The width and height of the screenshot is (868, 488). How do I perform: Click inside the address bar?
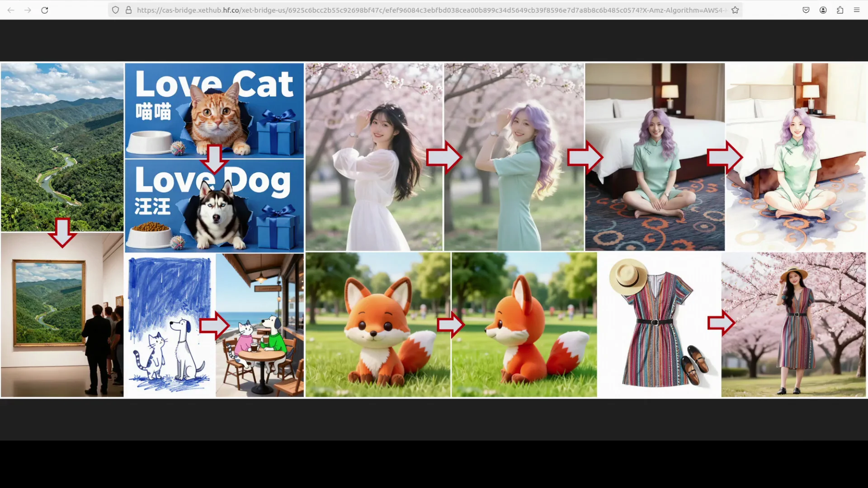407,10
